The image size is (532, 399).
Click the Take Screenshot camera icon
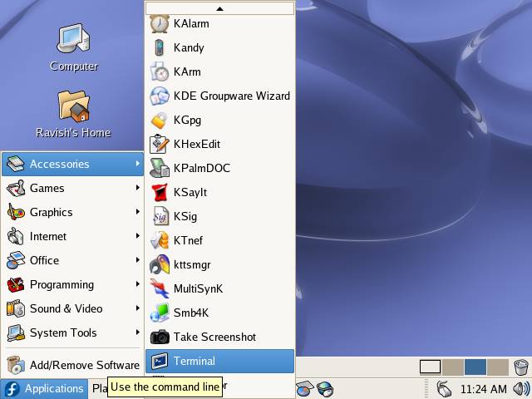coord(160,337)
